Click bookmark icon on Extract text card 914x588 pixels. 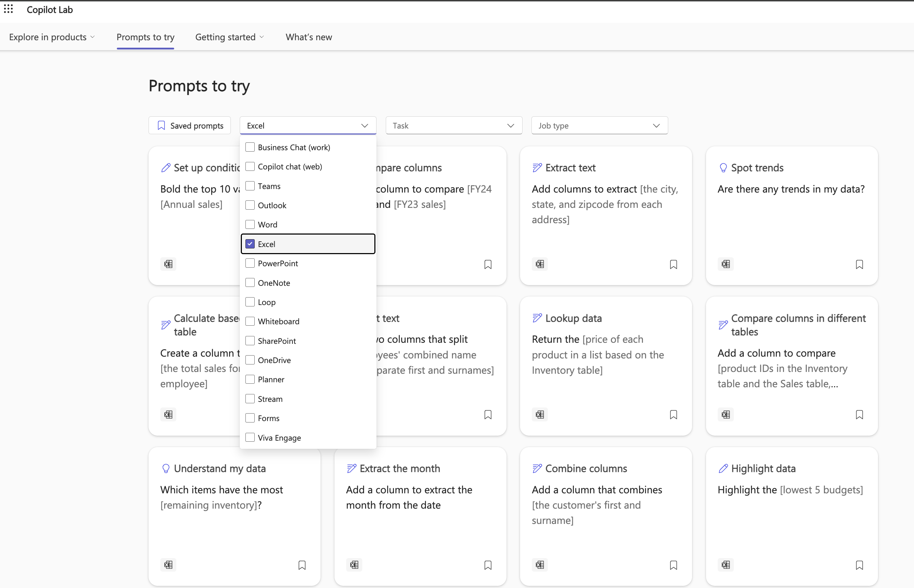pyautogui.click(x=673, y=264)
